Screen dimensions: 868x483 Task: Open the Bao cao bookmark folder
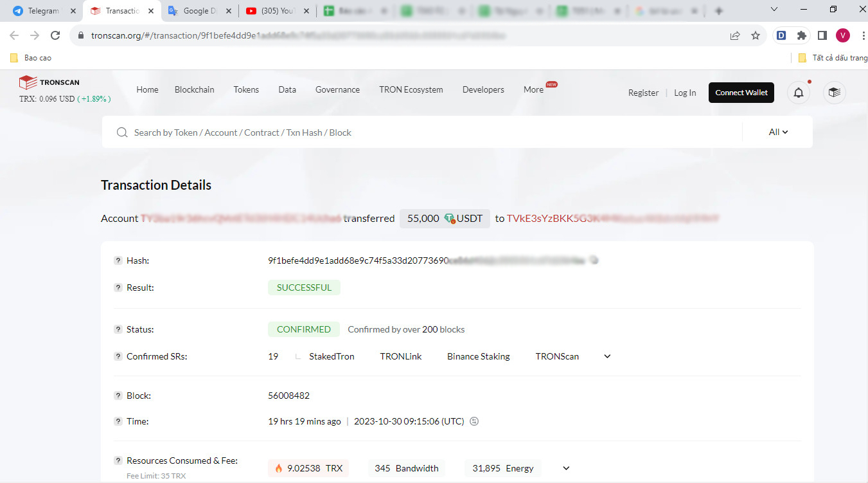click(31, 58)
